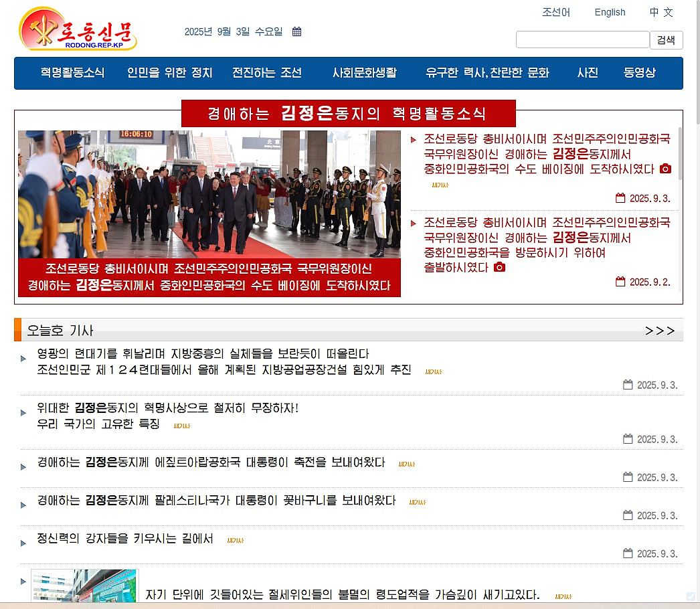Click calendar icon in 에짚트아랍공화국 article row
Viewport: 700px width, 609px height.
pyautogui.click(x=628, y=477)
